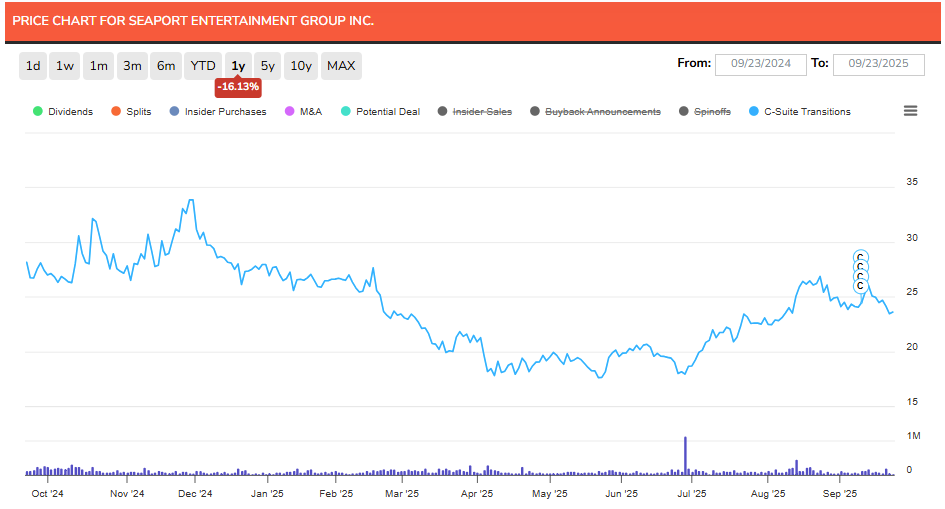Viewport: 945px width, 509px height.
Task: Select the active 1y range
Action: pos(238,66)
